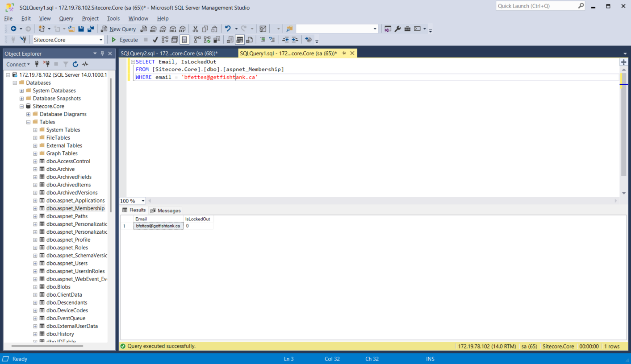Expand the System Databases node
Image resolution: width=631 pixels, height=364 pixels.
(x=21, y=91)
